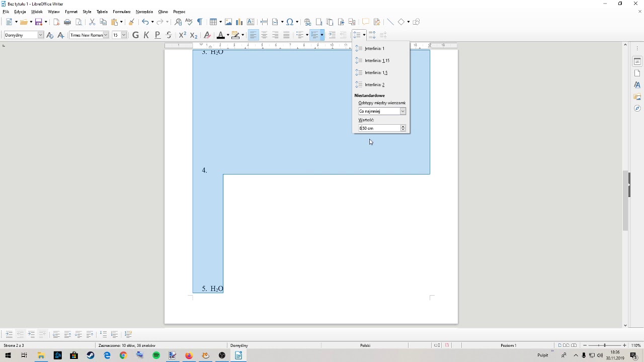Open the Tabela menu

tap(102, 12)
